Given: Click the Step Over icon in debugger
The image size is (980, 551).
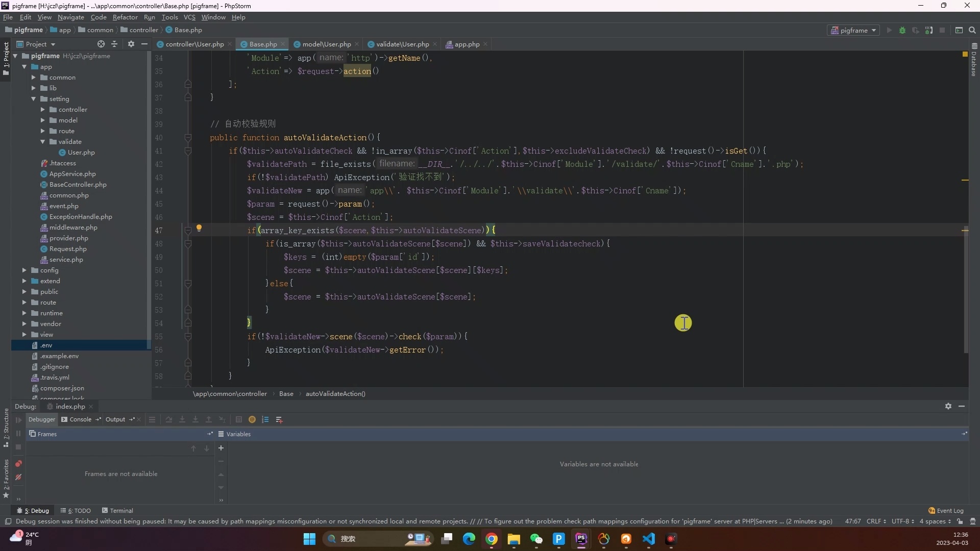Looking at the screenshot, I should click(169, 419).
